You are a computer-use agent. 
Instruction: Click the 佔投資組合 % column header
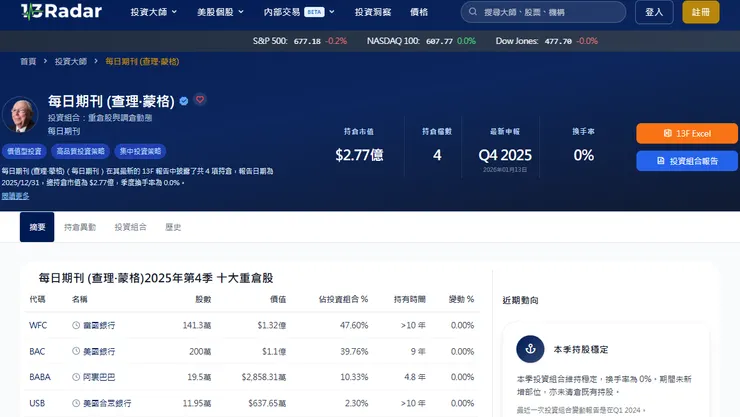[343, 299]
